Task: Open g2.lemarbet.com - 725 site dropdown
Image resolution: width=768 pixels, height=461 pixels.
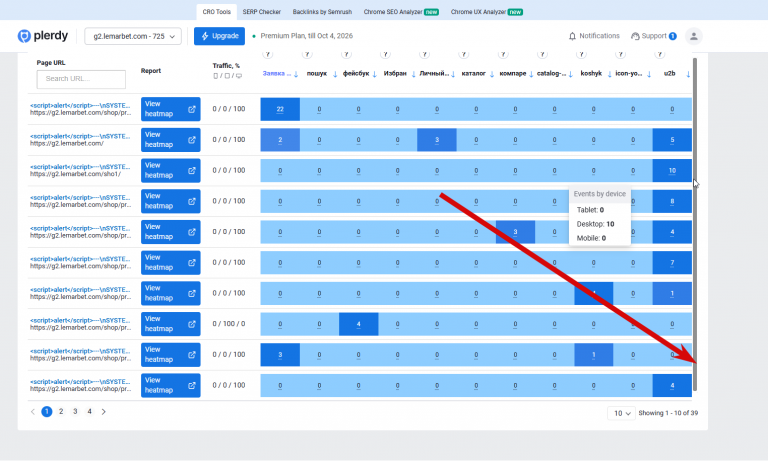Action: pyautogui.click(x=133, y=36)
